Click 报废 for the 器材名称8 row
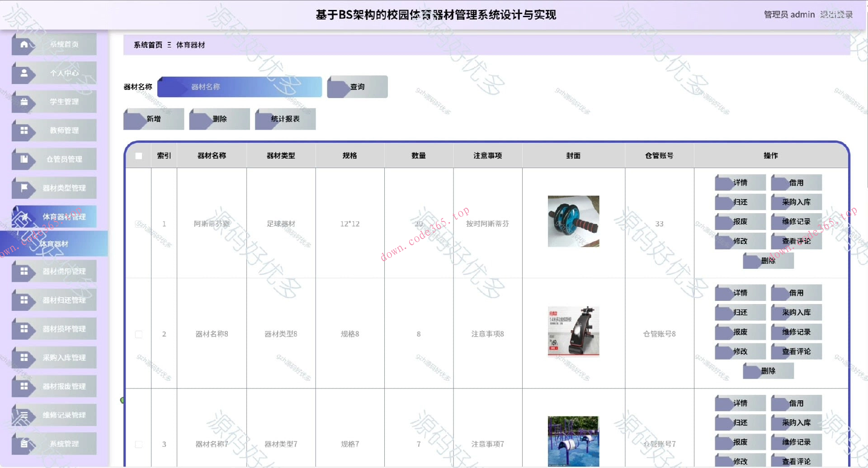The image size is (868, 468). point(740,332)
